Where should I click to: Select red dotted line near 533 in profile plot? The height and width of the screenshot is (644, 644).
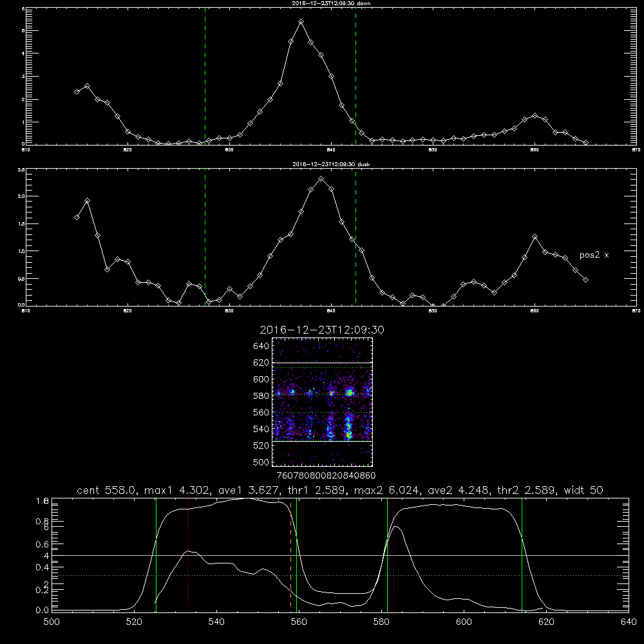point(187,554)
